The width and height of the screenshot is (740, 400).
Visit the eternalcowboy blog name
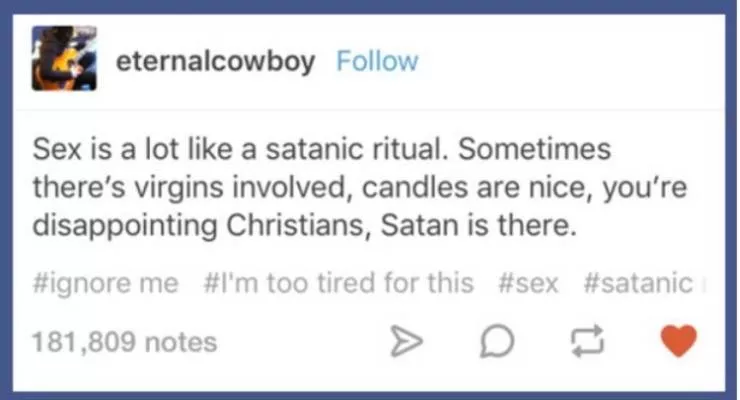(215, 62)
